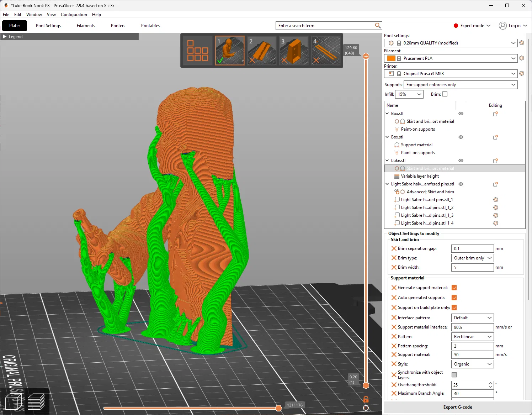Switch to the 3D editor view cube icon

point(14,401)
